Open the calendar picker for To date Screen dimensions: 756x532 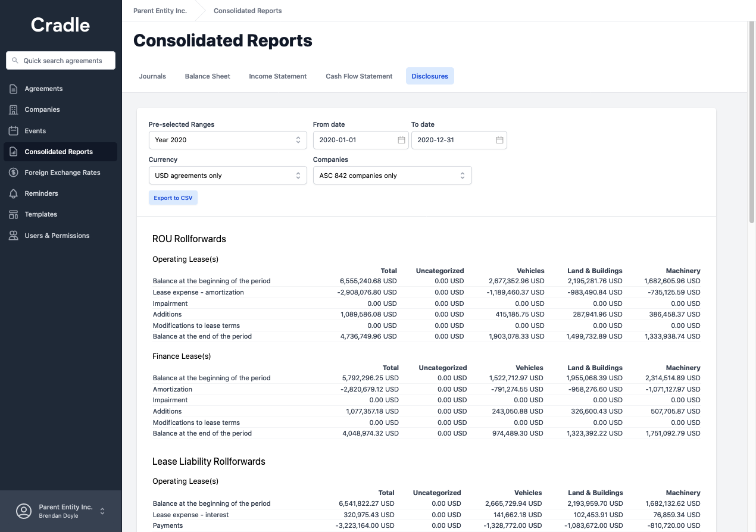(x=499, y=140)
